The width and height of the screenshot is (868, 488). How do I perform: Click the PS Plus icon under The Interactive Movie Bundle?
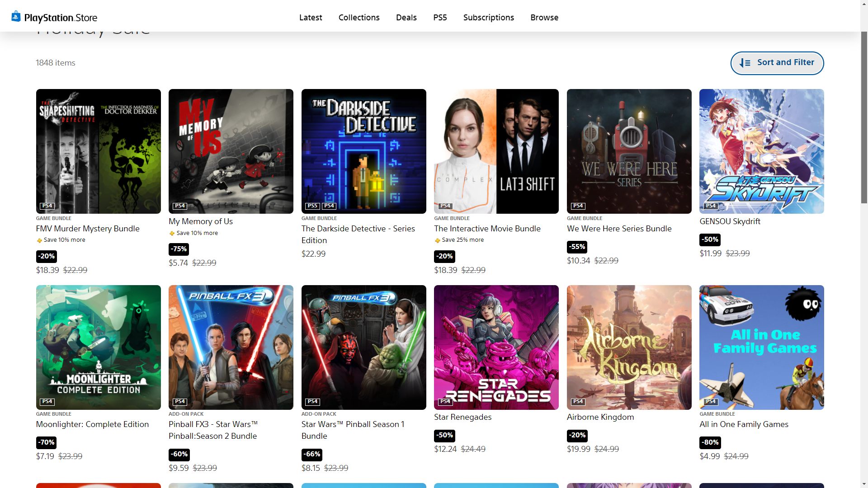tap(437, 240)
